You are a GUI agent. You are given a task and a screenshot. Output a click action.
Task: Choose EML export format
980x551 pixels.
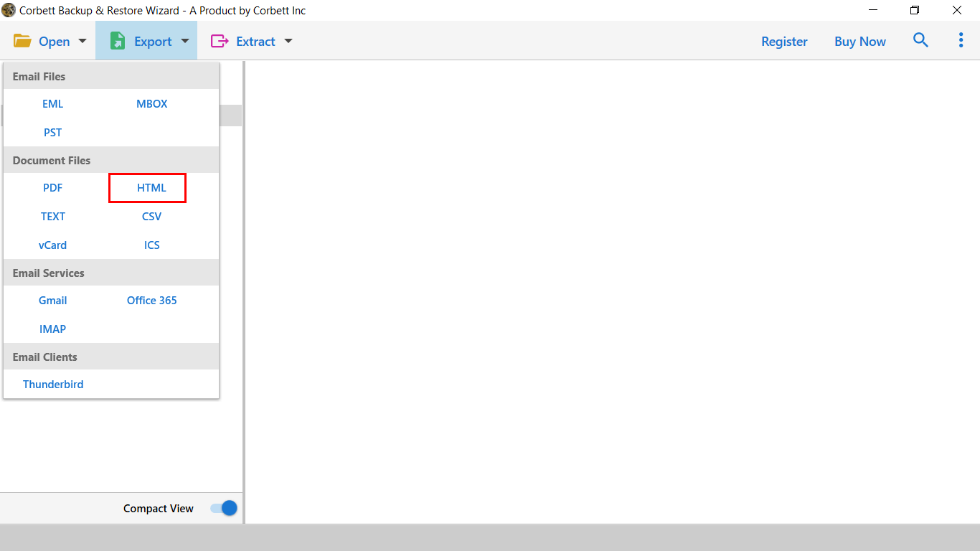pyautogui.click(x=52, y=104)
